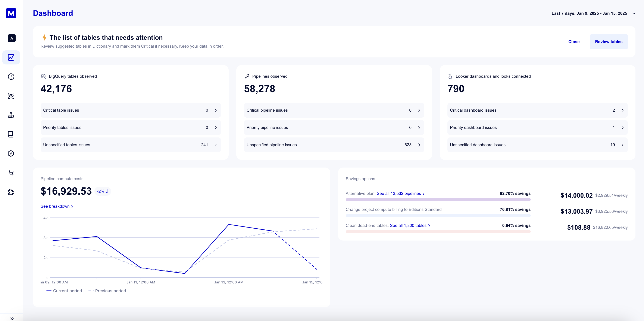This screenshot has height=321, width=644.
Task: Close the tables attention banner
Action: (x=573, y=42)
